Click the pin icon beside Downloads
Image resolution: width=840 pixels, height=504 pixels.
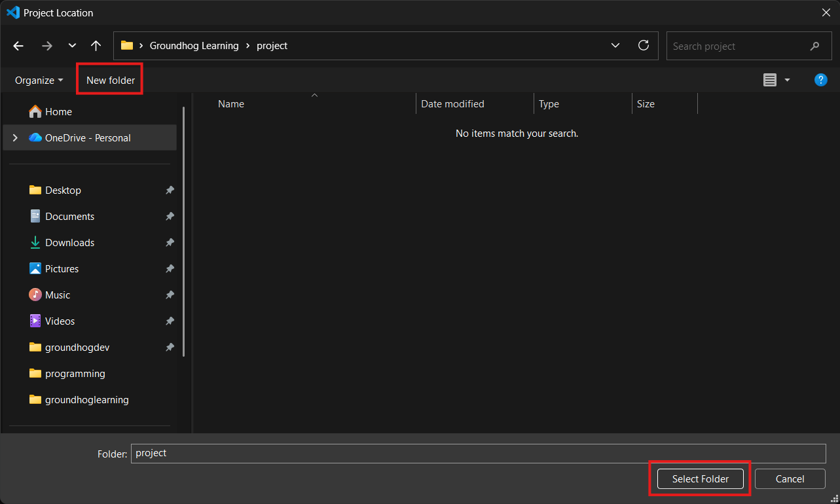coord(170,243)
